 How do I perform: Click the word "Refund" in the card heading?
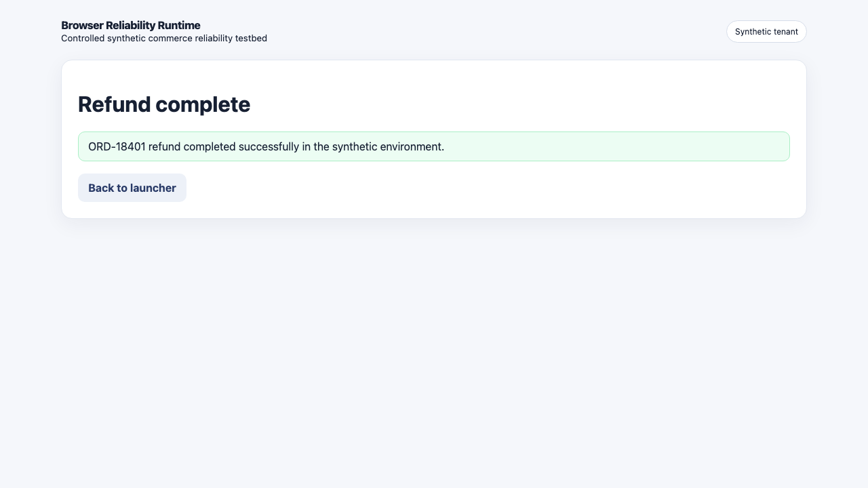[x=114, y=104]
